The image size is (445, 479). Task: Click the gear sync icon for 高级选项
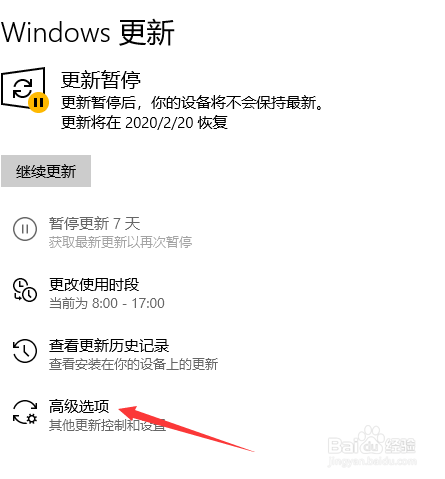point(25,412)
